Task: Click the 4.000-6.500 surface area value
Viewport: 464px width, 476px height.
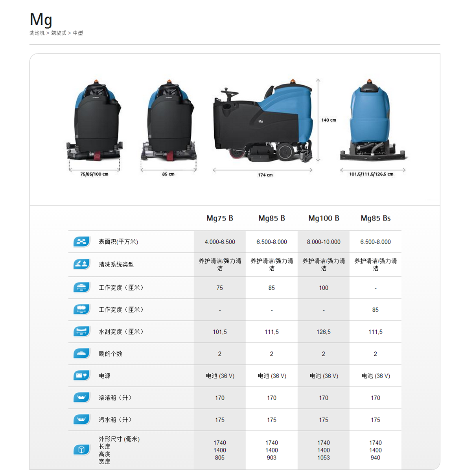Action: 220,242
